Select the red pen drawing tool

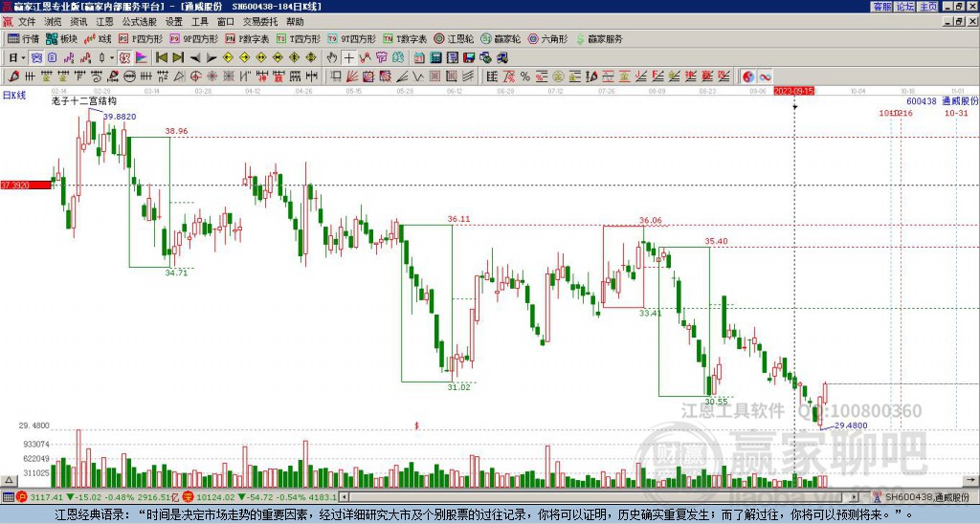pos(13,76)
